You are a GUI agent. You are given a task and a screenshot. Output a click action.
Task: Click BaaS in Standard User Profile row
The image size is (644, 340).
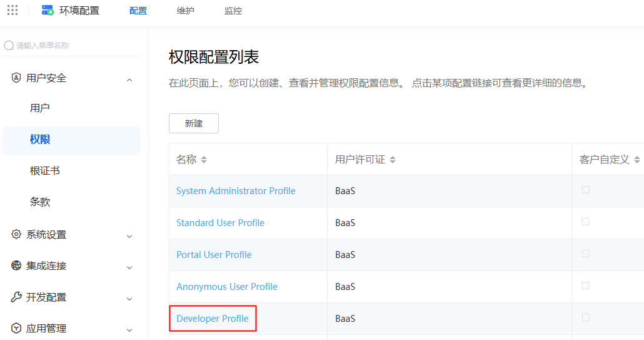(x=345, y=223)
